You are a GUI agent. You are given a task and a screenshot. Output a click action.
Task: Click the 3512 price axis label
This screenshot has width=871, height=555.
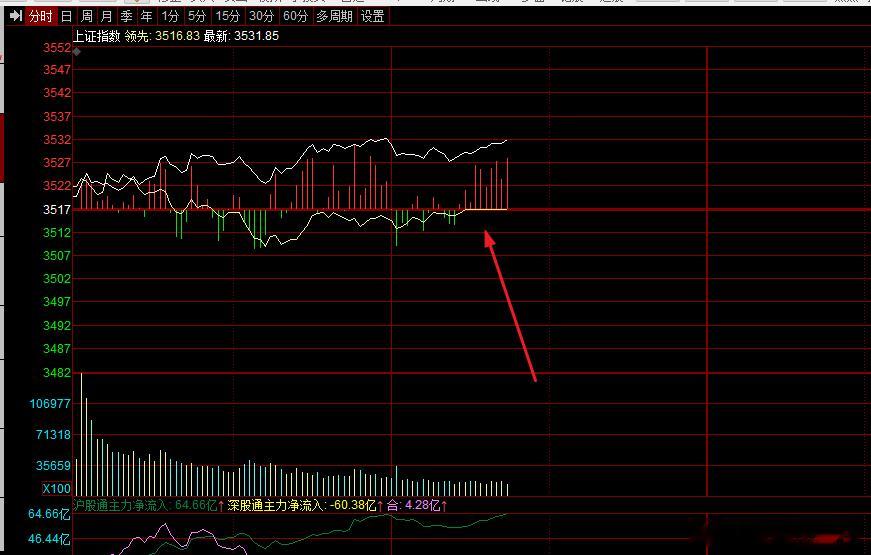(x=57, y=232)
